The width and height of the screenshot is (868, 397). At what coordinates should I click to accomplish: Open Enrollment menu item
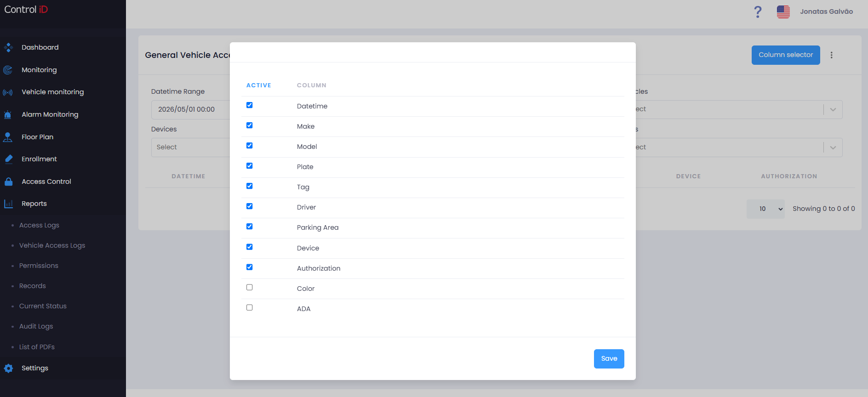click(x=39, y=159)
